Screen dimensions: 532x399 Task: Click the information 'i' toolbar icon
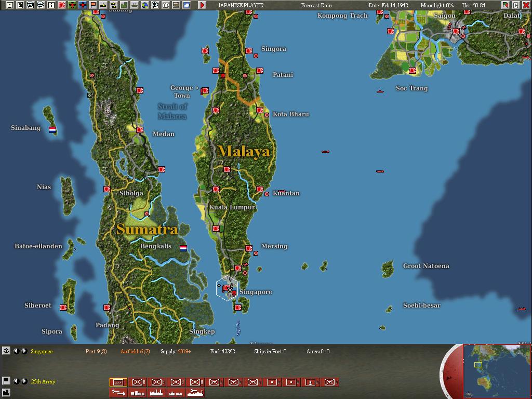(51, 5)
